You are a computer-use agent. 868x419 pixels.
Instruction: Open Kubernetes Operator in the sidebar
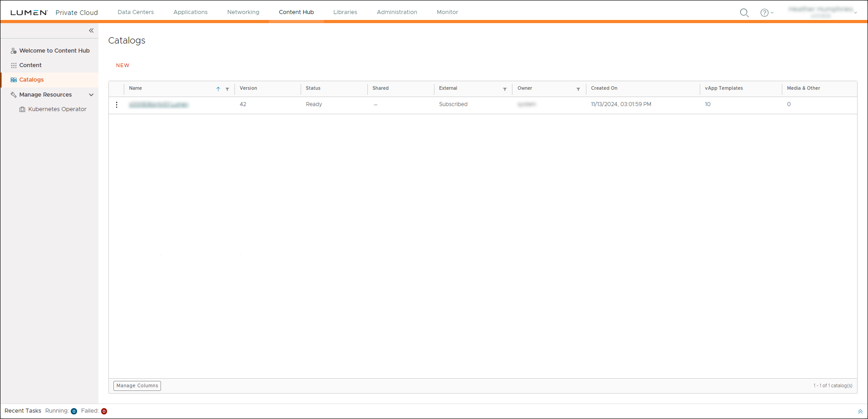point(57,109)
